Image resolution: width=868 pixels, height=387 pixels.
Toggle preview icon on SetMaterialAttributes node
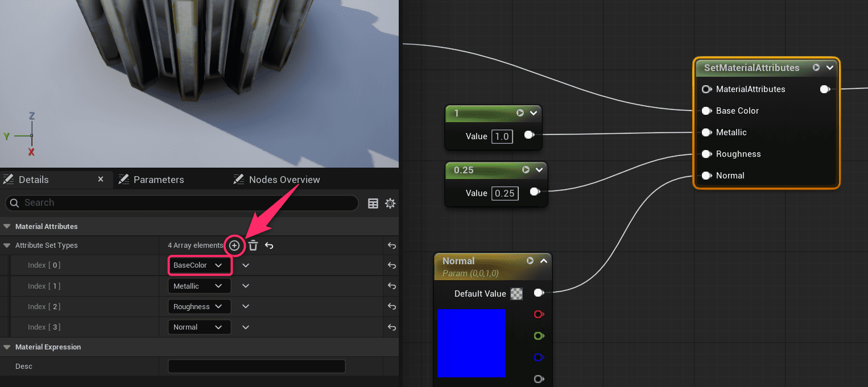click(816, 68)
